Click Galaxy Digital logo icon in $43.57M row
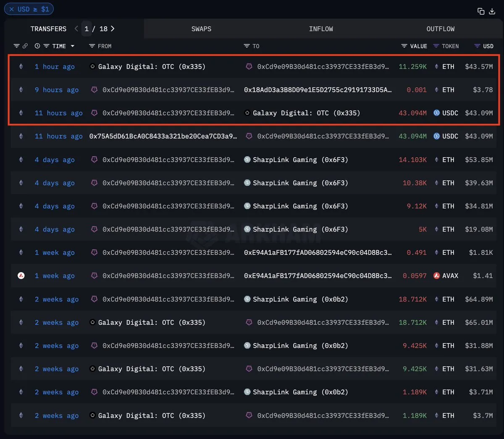The width and height of the screenshot is (504, 439). pyautogui.click(x=92, y=66)
